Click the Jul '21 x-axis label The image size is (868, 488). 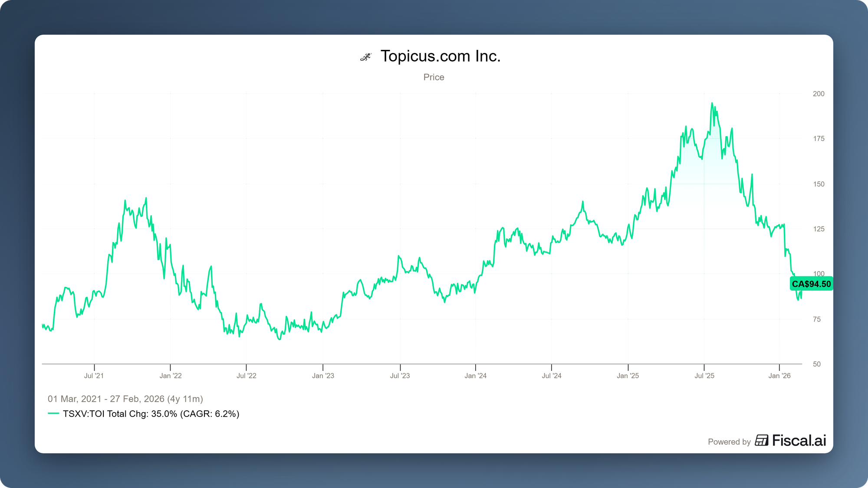click(x=94, y=376)
